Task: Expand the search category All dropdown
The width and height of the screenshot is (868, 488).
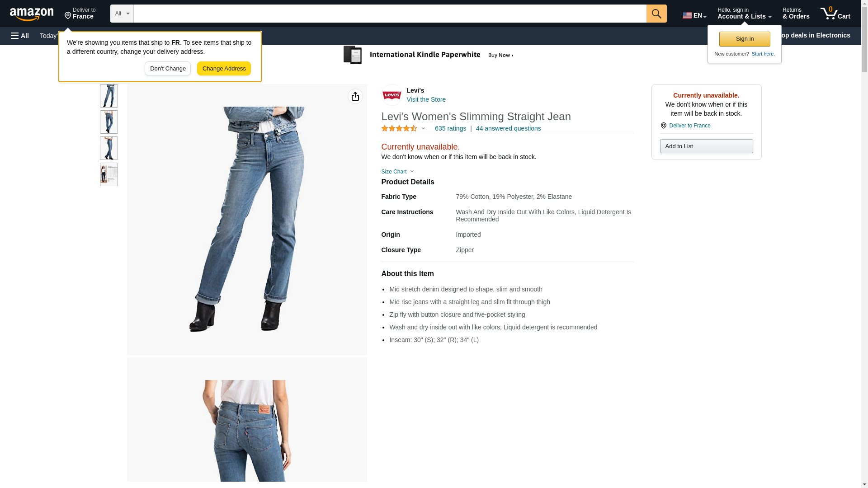Action: pyautogui.click(x=122, y=14)
